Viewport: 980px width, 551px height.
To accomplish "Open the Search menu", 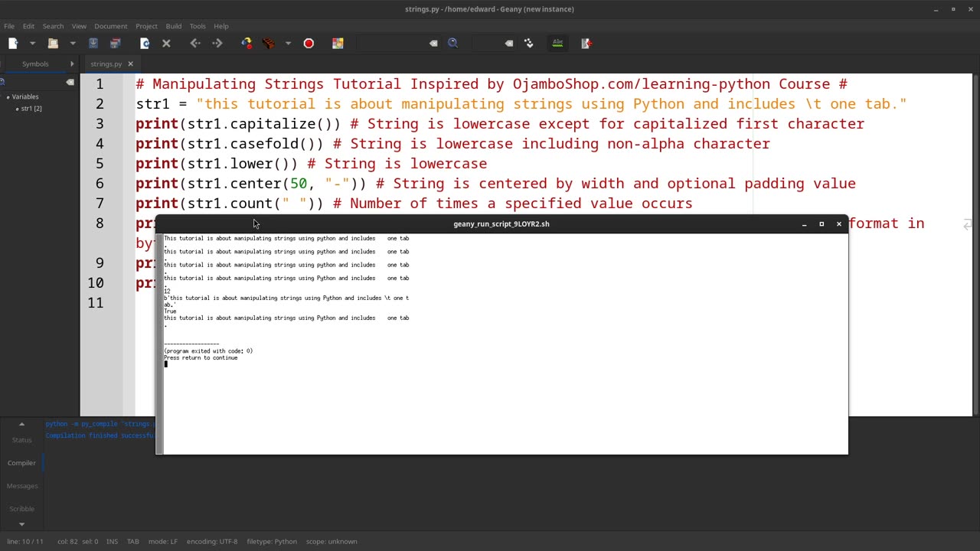I will tap(53, 26).
